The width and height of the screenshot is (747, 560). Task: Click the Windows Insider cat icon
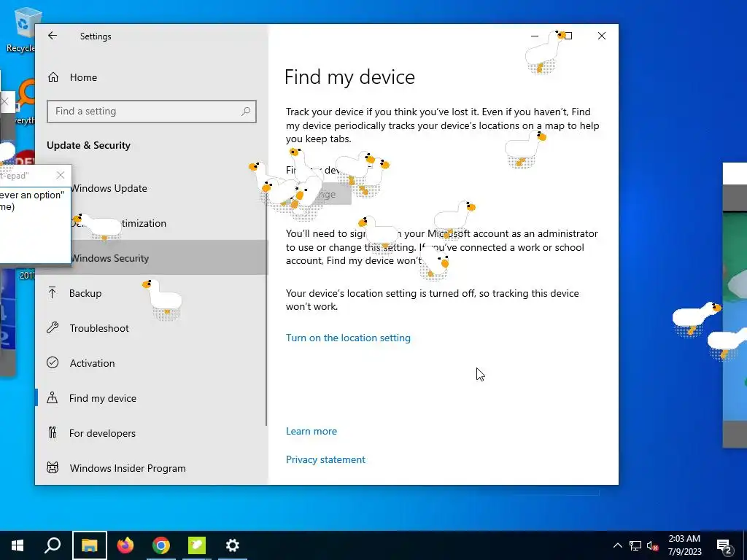53,467
